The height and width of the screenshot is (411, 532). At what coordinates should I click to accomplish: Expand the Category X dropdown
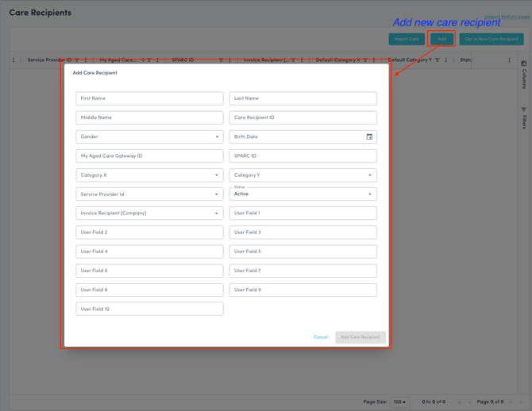pyautogui.click(x=149, y=175)
